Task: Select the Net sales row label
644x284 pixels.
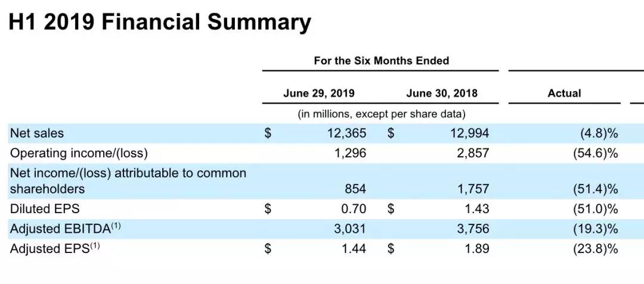Action: coord(37,133)
